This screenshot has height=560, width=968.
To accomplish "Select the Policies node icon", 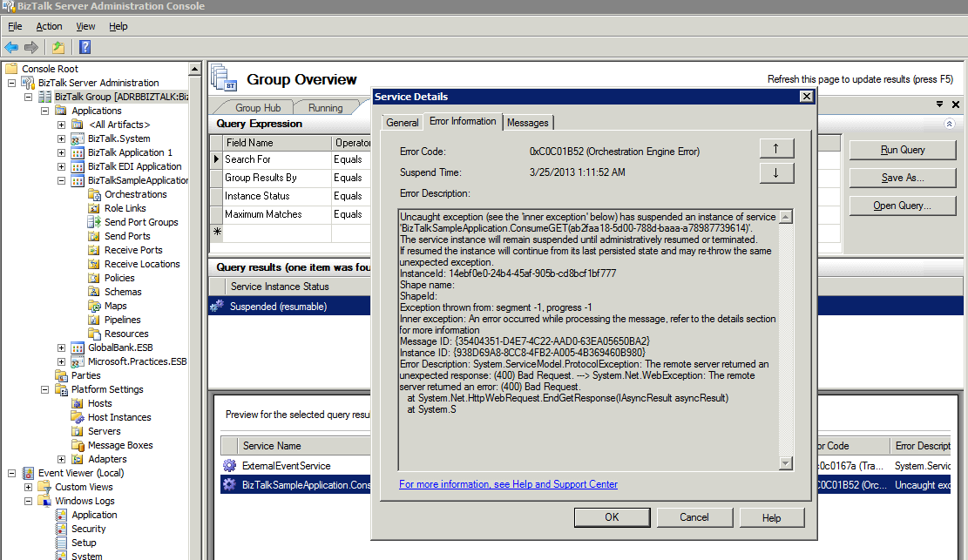I will pos(94,278).
